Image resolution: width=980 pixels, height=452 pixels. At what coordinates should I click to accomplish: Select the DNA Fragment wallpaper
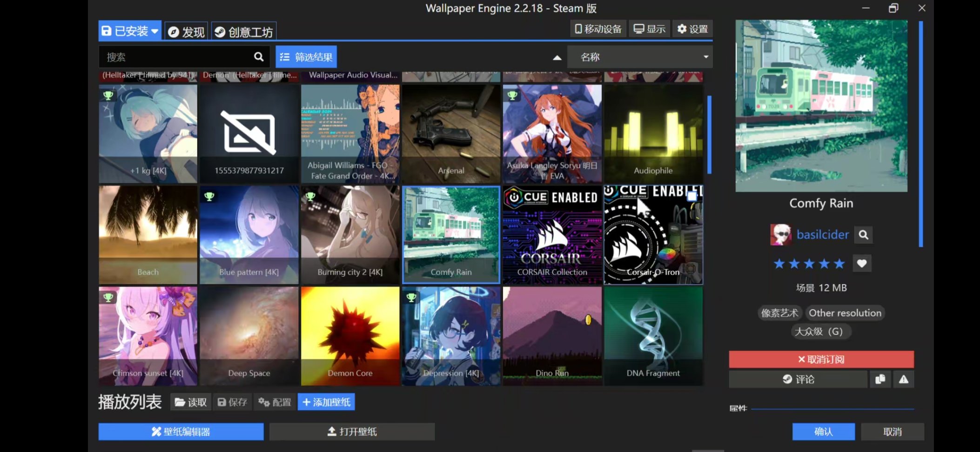tap(653, 336)
